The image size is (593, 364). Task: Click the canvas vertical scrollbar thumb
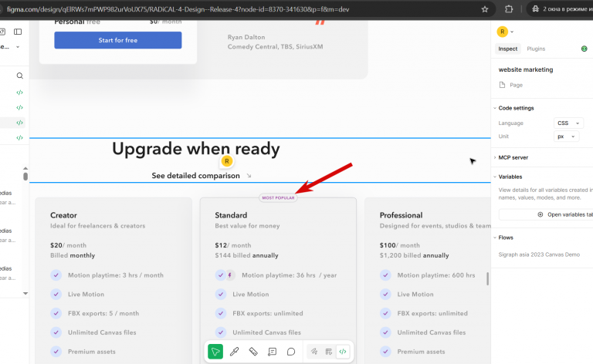click(487, 278)
